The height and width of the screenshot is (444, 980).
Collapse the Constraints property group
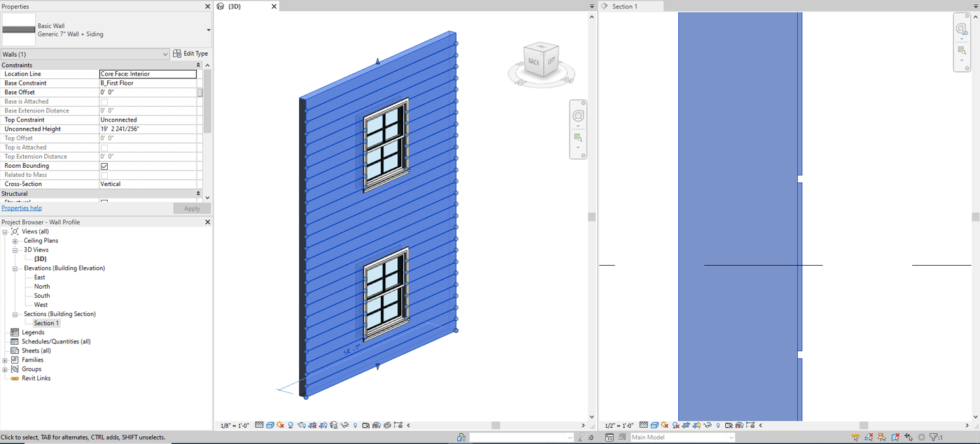tap(198, 65)
